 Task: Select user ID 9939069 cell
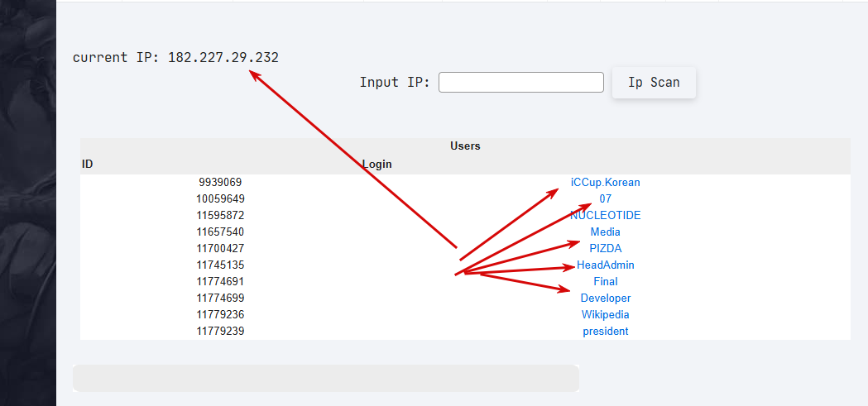pyautogui.click(x=220, y=182)
